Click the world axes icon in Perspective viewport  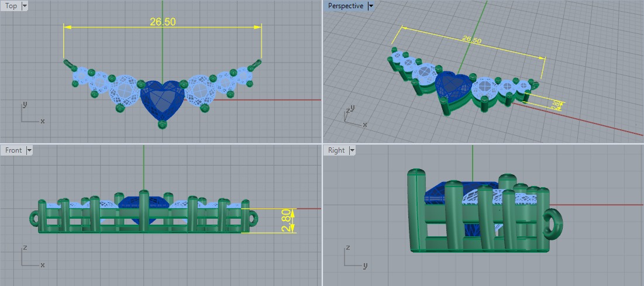355,116
